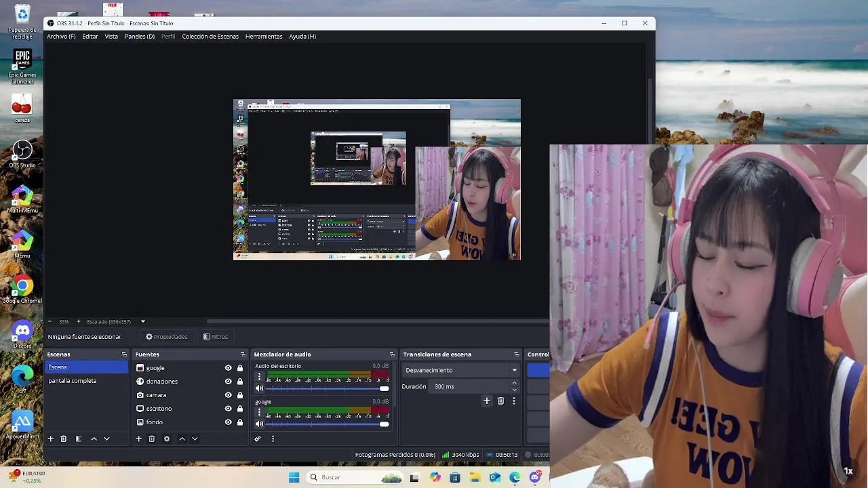Open Discord desktop shortcut

[22, 334]
